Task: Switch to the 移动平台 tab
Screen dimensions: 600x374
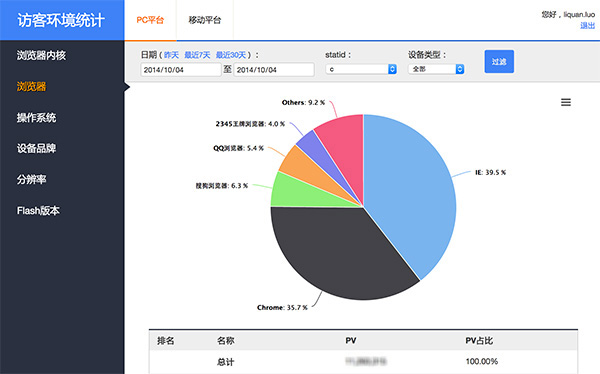Action: pyautogui.click(x=205, y=20)
